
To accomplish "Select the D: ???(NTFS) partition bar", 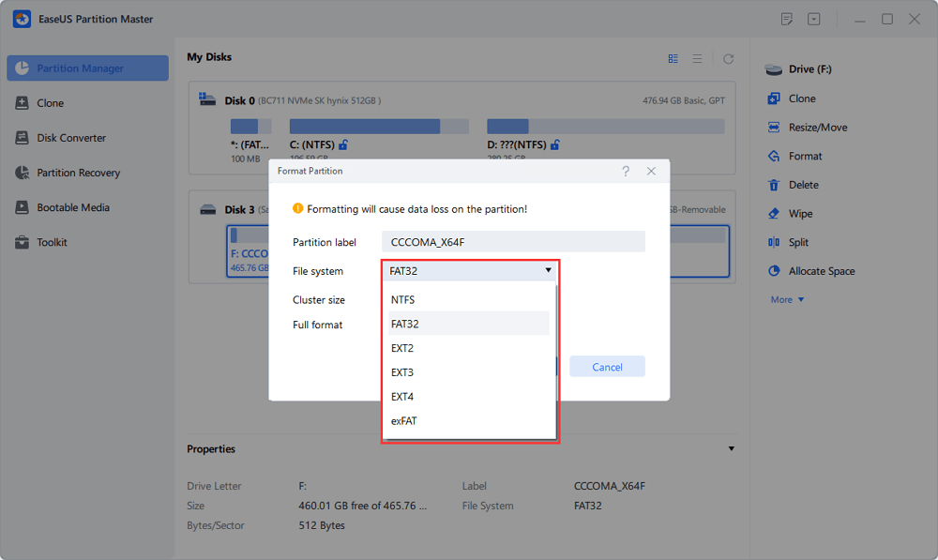I will 605,127.
